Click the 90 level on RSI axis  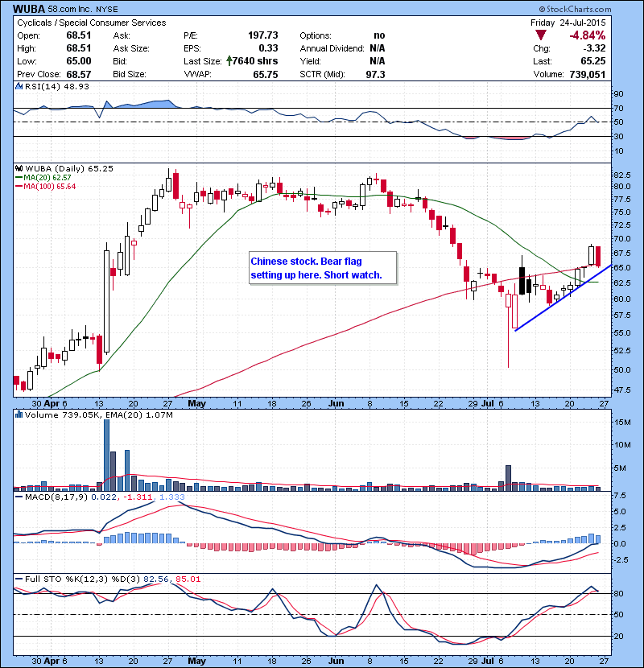pyautogui.click(x=618, y=93)
